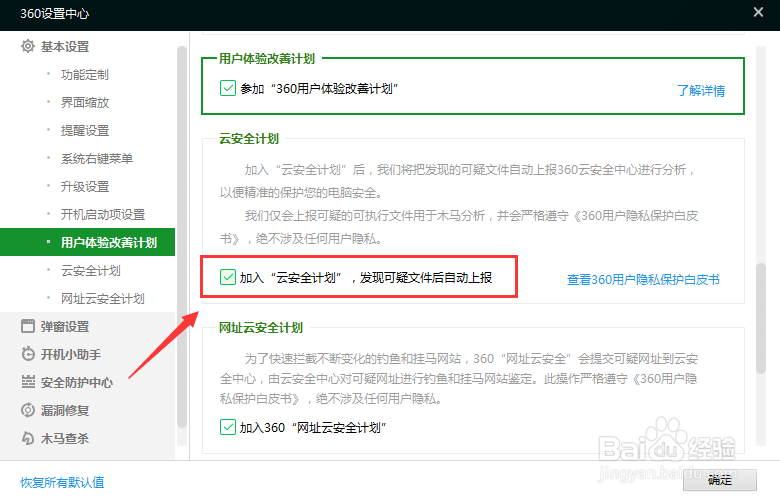Open 开机启动项设置 in the sidebar

pos(102,214)
